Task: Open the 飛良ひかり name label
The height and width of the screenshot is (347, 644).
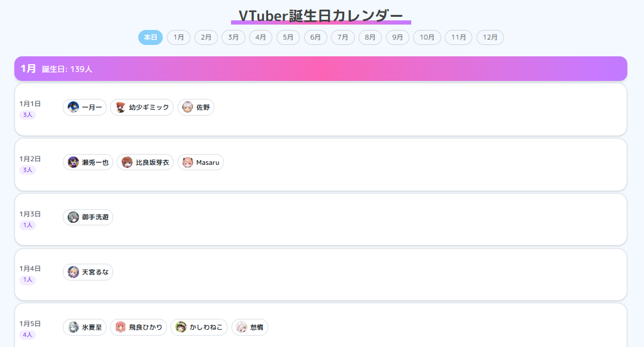Action: pyautogui.click(x=146, y=327)
